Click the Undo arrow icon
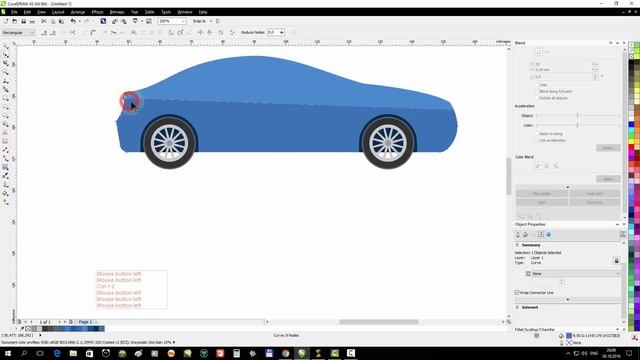This screenshot has height=360, width=640. click(x=73, y=21)
